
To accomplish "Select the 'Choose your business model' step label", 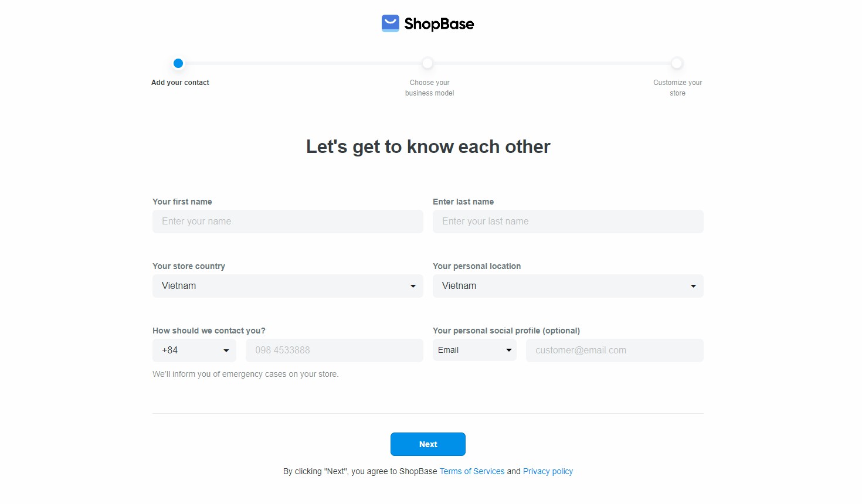I will 429,88.
